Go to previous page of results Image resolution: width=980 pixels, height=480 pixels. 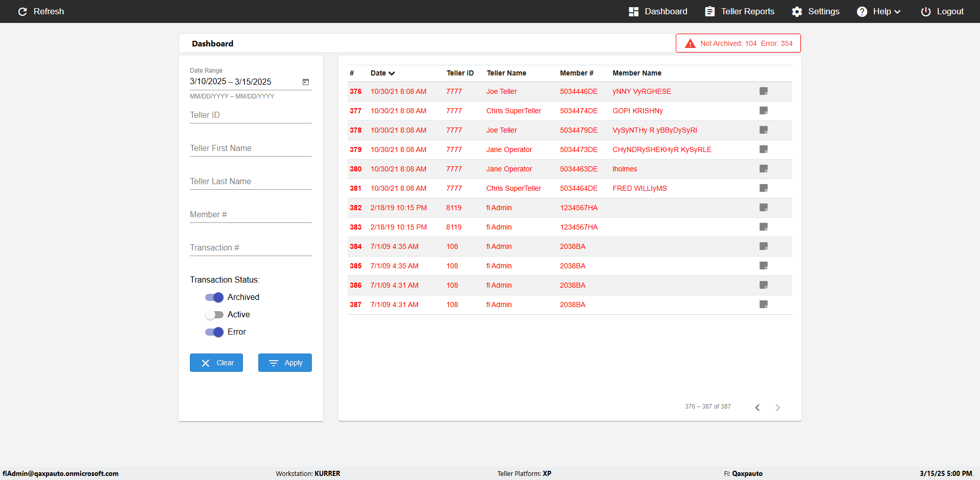click(x=757, y=407)
